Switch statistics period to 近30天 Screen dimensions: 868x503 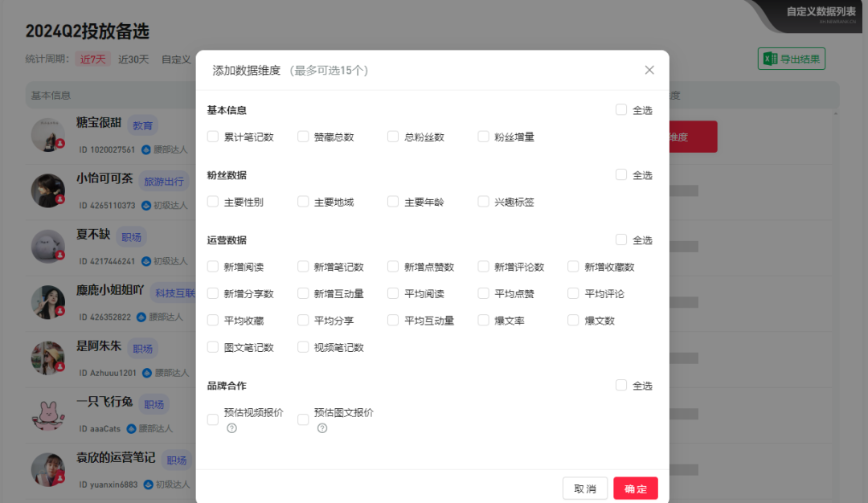point(133,59)
